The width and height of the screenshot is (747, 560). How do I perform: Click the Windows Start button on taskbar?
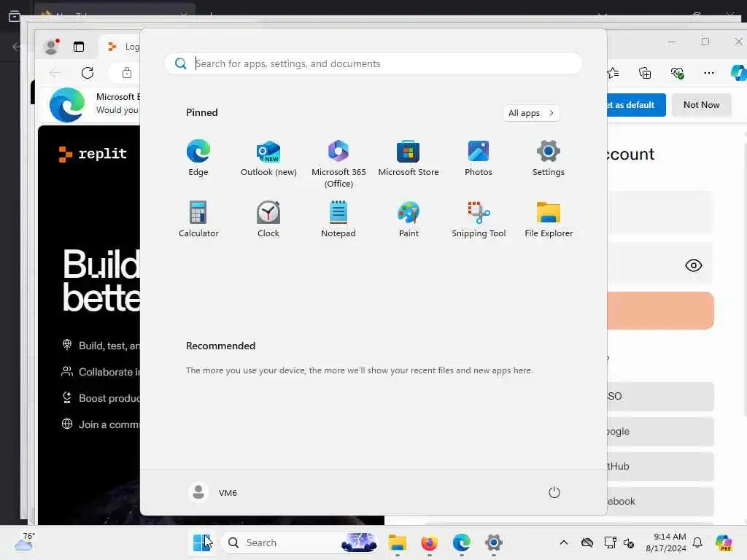tap(202, 542)
